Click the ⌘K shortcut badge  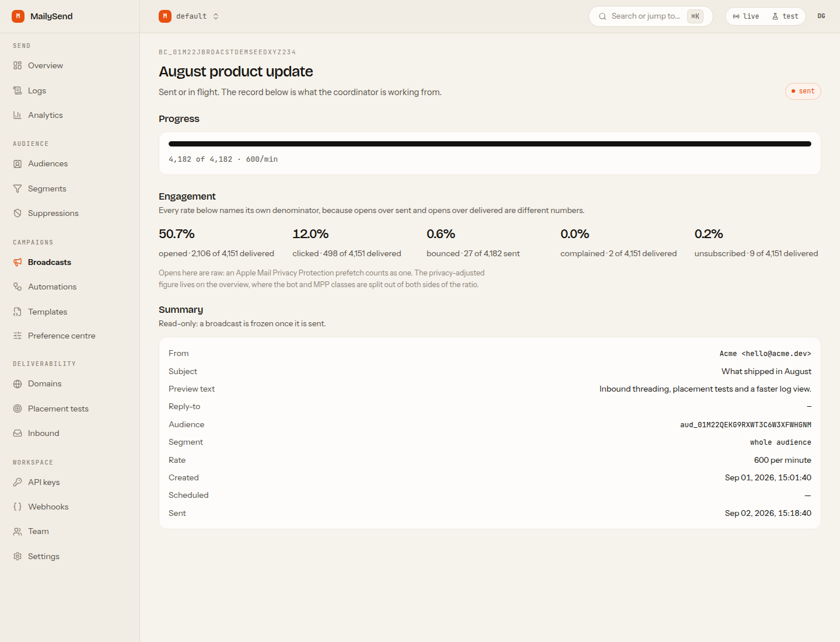pyautogui.click(x=695, y=16)
